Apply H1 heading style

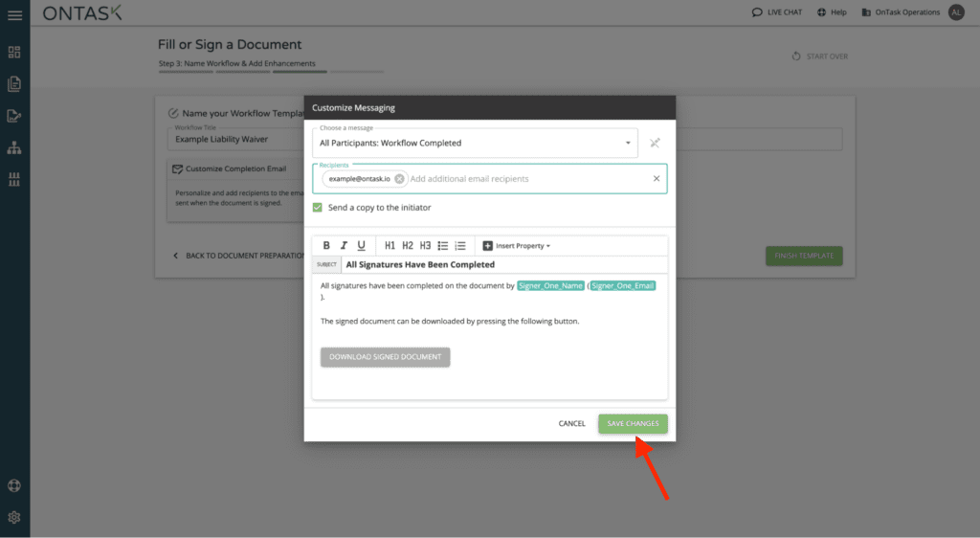click(390, 246)
